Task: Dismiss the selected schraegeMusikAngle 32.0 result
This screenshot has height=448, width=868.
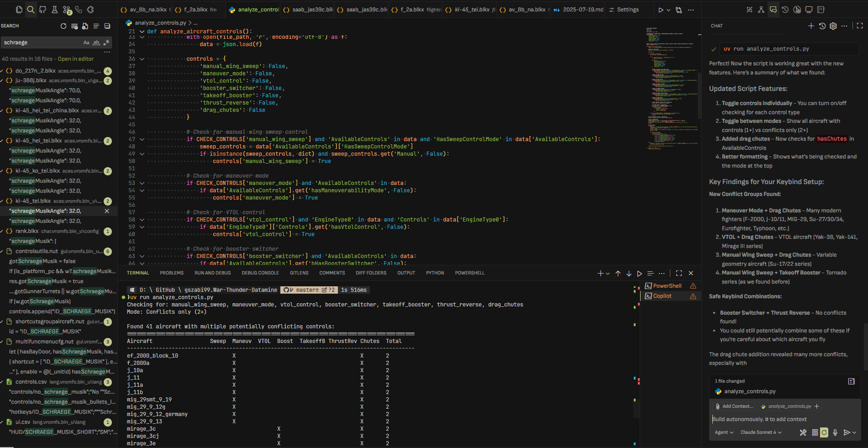Action: coord(107,211)
